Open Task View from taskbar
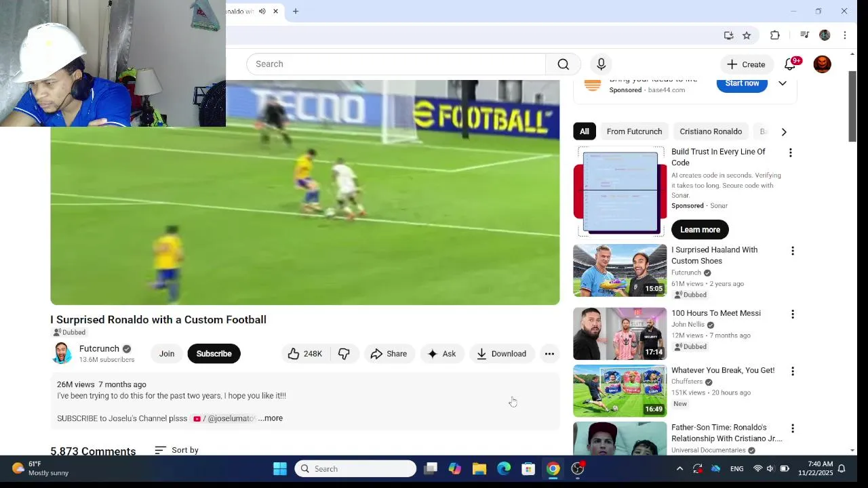The width and height of the screenshot is (868, 488). pos(431,468)
